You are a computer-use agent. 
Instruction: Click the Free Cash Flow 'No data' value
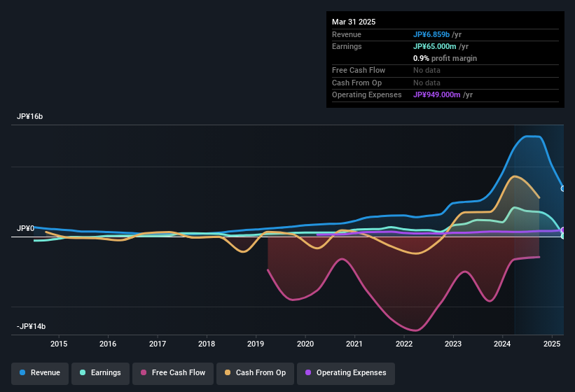427,70
